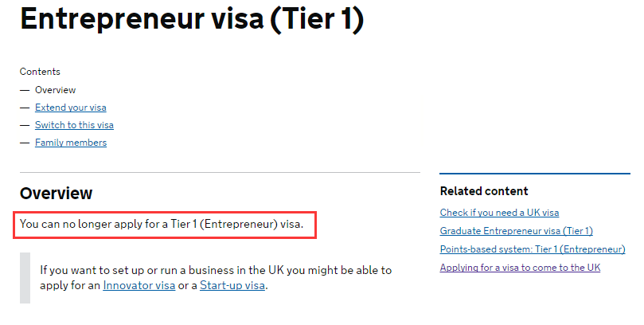The height and width of the screenshot is (325, 644).
Task: Click the 'If you want to set up' paragraph
Action: tap(216, 278)
